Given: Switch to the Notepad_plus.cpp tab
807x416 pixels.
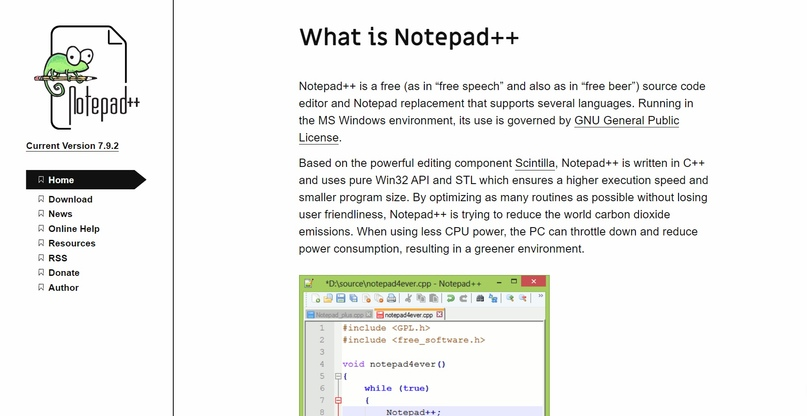Looking at the screenshot, I should pyautogui.click(x=339, y=315).
